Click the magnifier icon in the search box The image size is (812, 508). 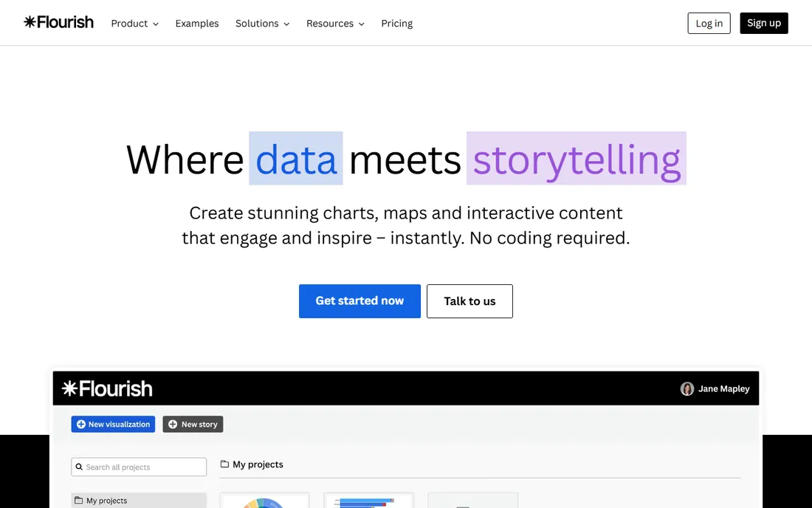coord(79,467)
